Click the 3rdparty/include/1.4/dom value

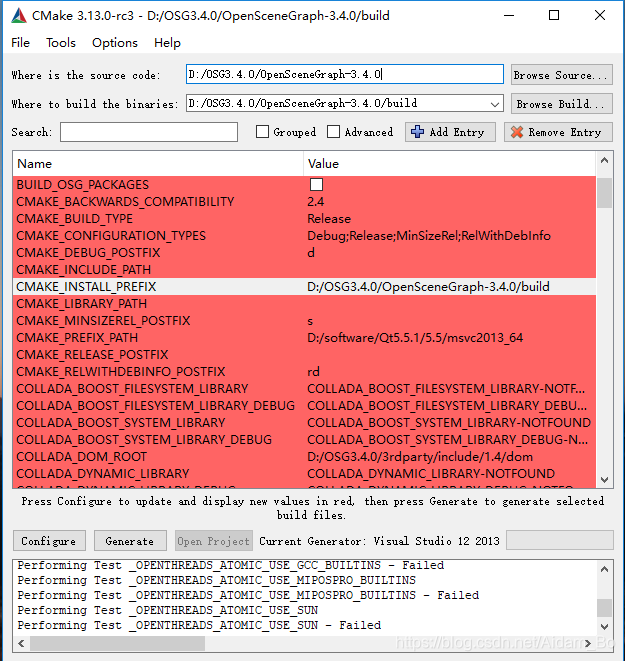420,457
